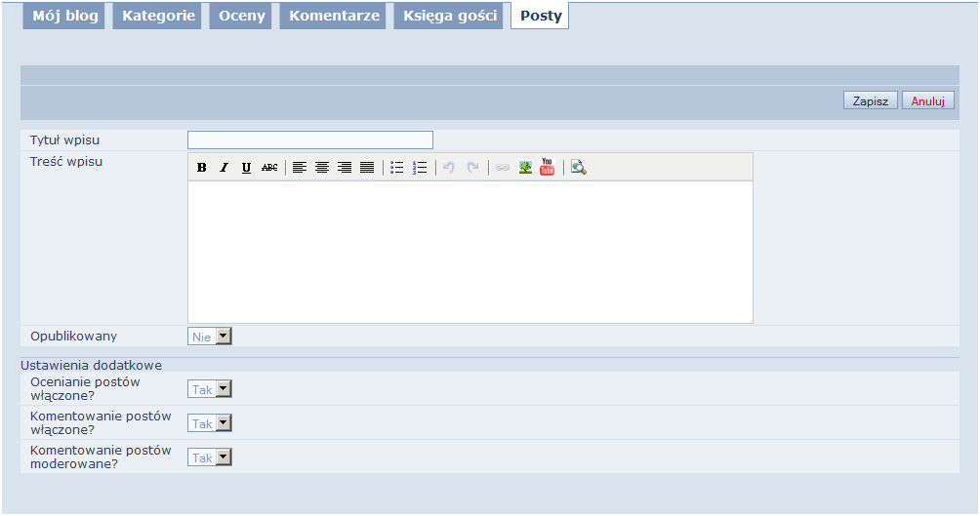This screenshot has width=980, height=516.
Task: Toggle underline formatting icon
Action: click(x=246, y=168)
